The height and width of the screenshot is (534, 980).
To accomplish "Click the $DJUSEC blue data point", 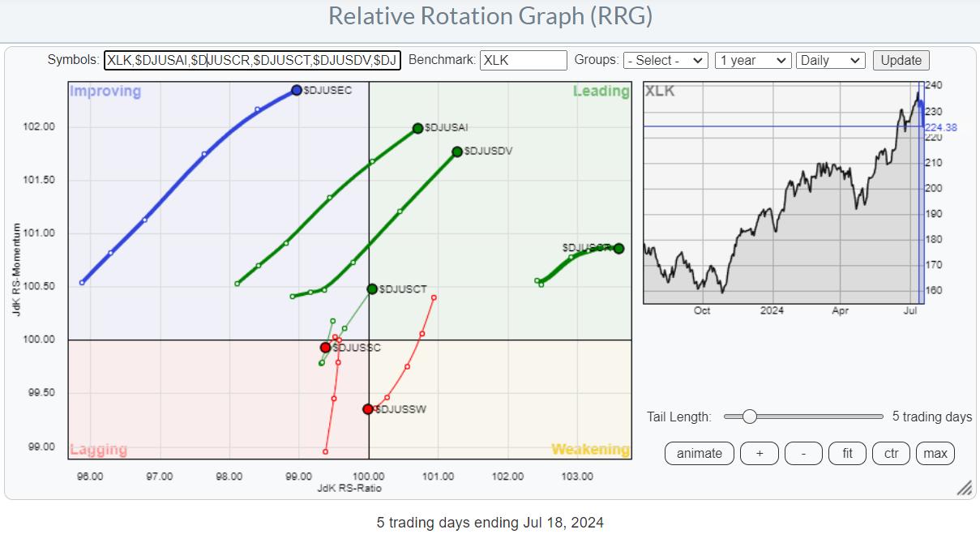I will [297, 90].
